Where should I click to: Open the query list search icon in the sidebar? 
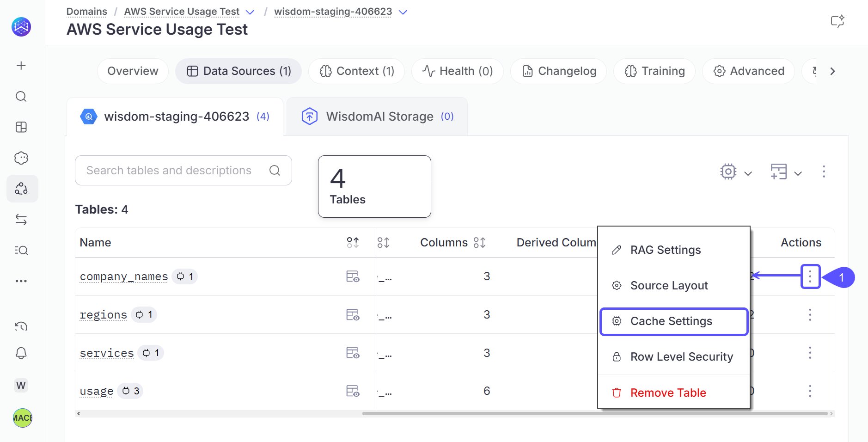tap(21, 250)
